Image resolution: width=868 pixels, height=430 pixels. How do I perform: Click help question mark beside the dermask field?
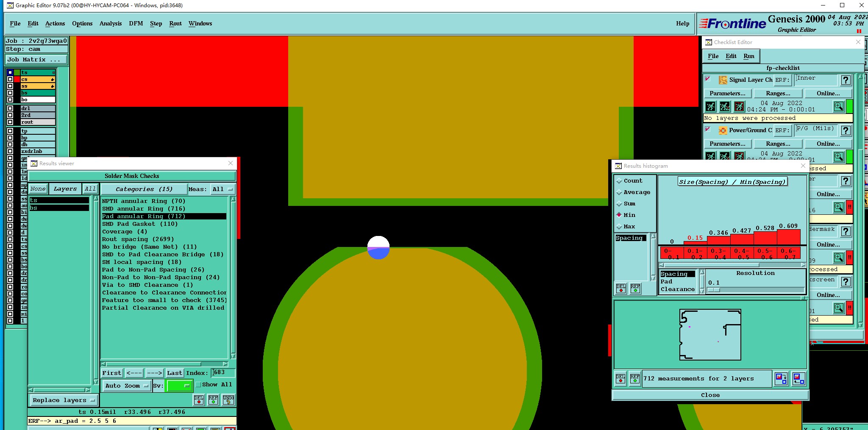(846, 231)
